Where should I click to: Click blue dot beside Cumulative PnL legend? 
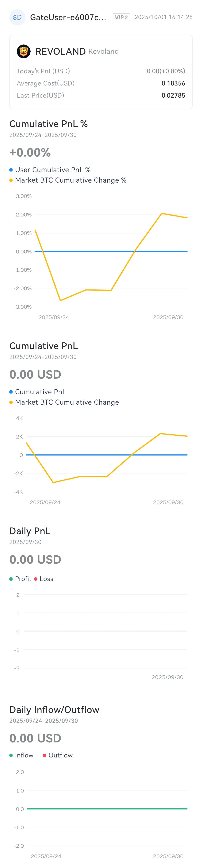11,392
